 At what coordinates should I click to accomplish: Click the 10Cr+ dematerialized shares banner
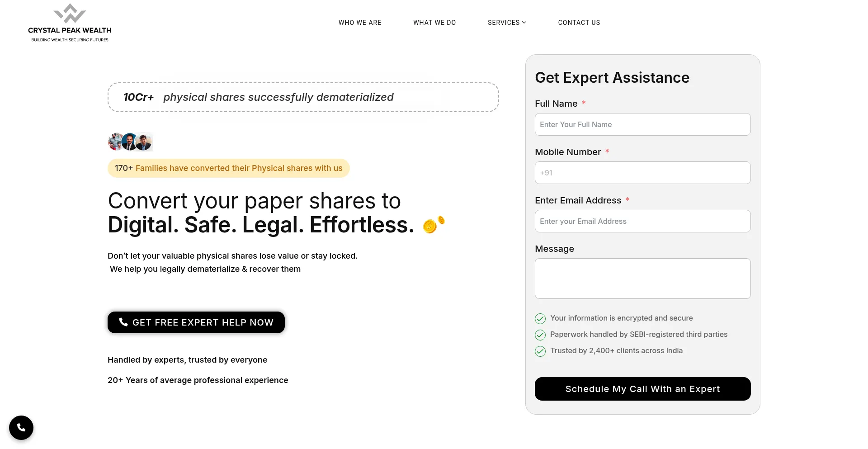pyautogui.click(x=303, y=97)
